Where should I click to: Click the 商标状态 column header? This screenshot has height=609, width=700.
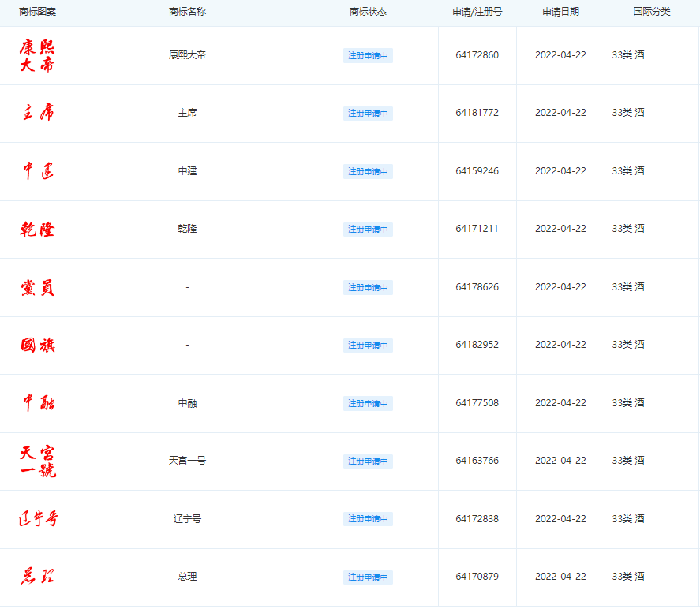coord(368,12)
